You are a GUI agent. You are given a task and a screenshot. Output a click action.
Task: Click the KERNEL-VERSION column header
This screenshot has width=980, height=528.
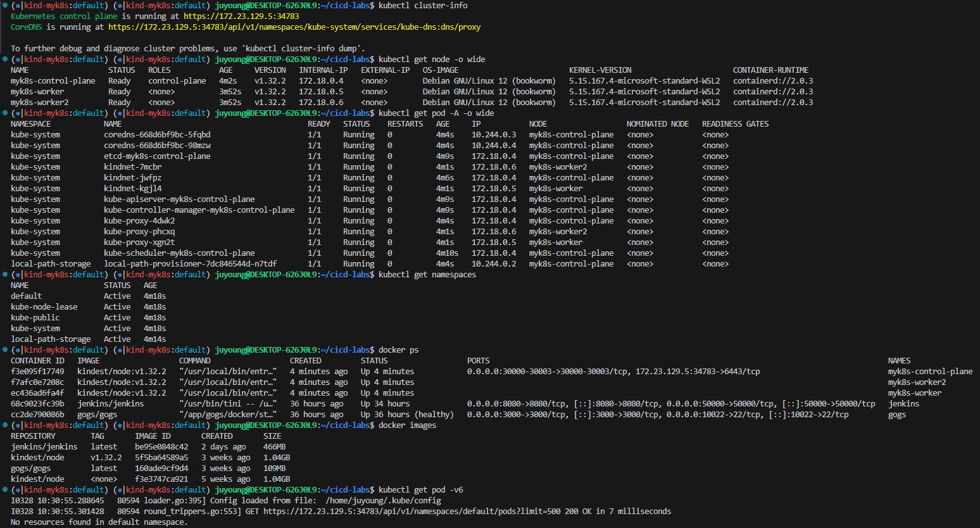tap(600, 70)
